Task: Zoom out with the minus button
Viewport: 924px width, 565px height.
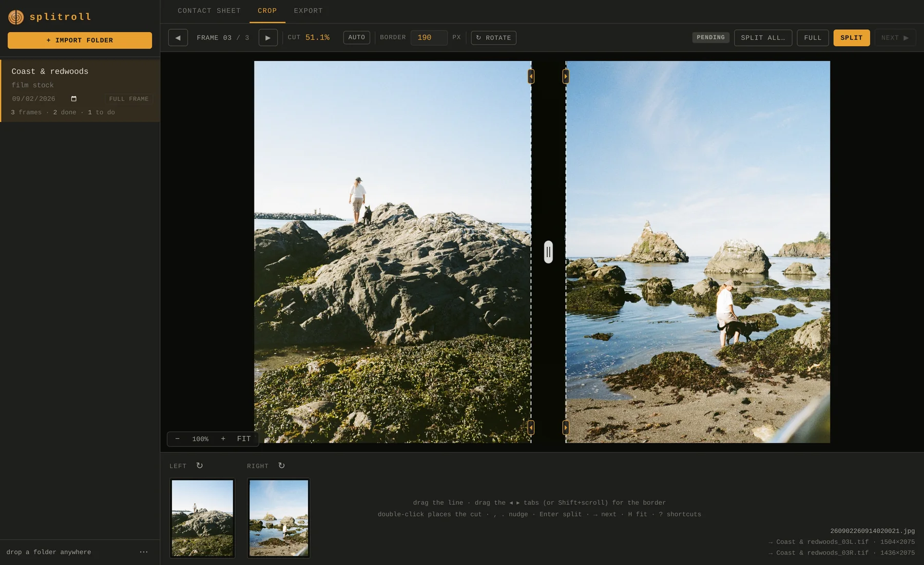Action: coord(178,439)
